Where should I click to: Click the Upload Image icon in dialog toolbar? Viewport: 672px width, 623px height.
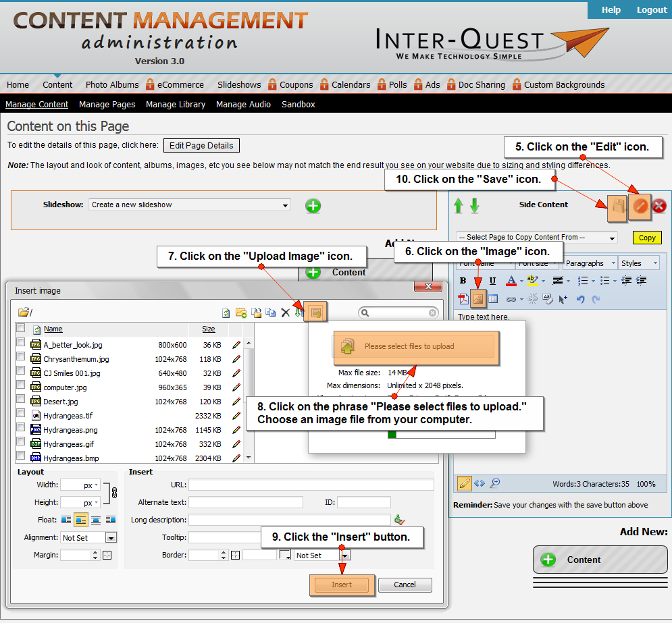[315, 312]
